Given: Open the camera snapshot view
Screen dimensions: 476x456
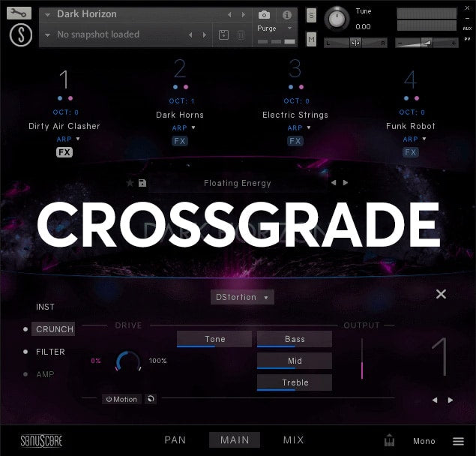Looking at the screenshot, I should pos(264,14).
